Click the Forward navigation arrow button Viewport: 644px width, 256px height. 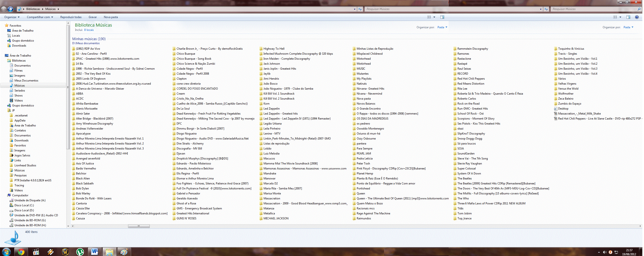click(x=10, y=9)
